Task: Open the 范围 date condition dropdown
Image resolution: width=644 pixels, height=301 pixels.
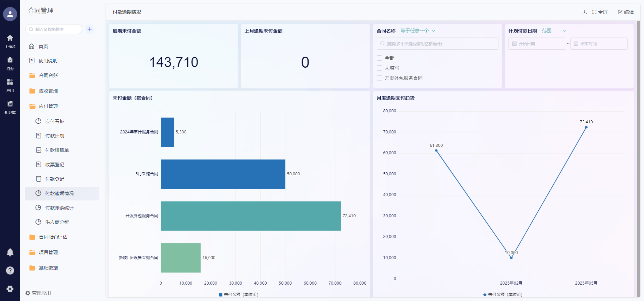Action: 553,31
